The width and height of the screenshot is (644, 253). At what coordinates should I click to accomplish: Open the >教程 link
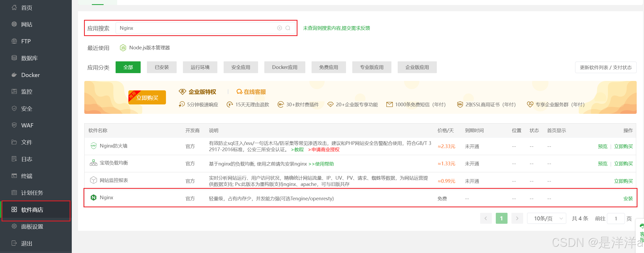[297, 149]
